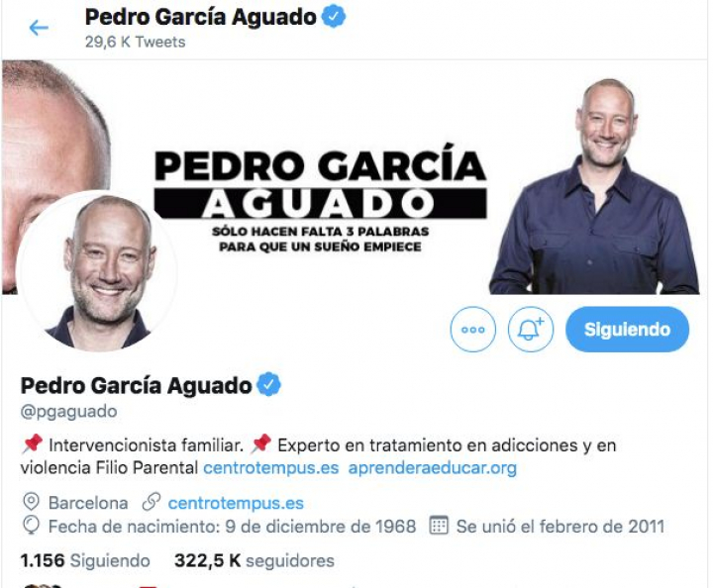Click the birthday balloon icon

point(31,526)
